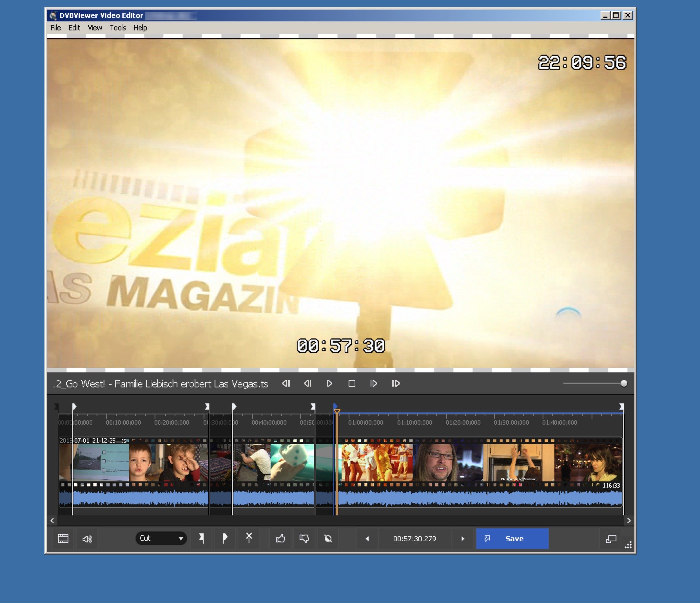Viewport: 700px width, 603px height.
Task: Set the segment end marker flag
Action: coord(225,538)
